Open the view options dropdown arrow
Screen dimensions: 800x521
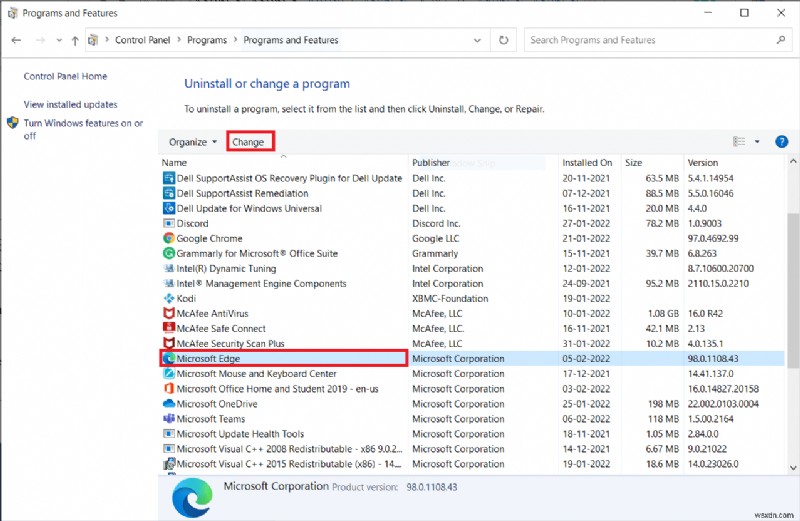[757, 142]
